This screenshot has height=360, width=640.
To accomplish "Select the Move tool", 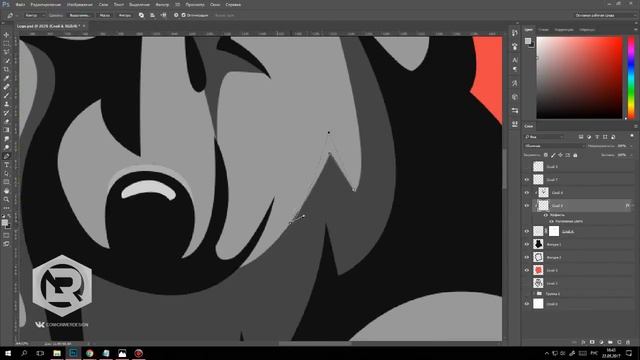I will click(7, 35).
